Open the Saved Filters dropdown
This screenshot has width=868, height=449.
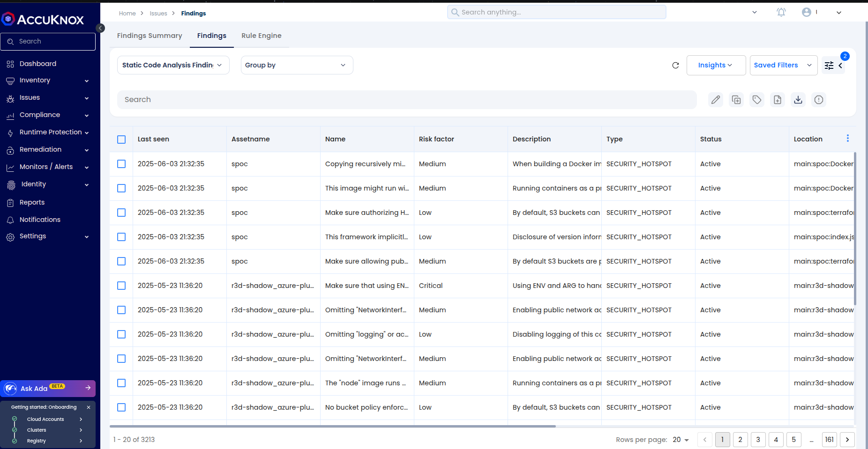tap(784, 65)
